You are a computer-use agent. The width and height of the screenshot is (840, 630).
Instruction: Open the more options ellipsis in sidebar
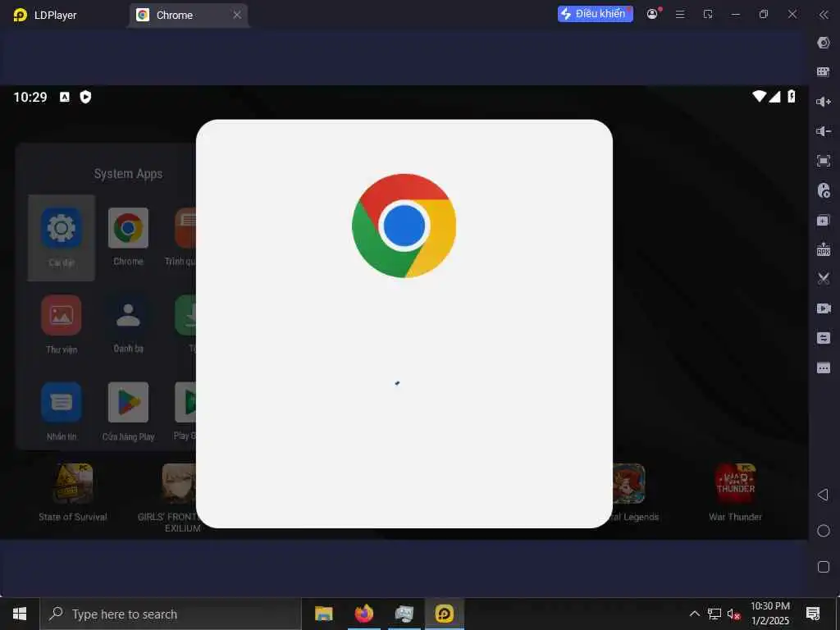coord(824,368)
